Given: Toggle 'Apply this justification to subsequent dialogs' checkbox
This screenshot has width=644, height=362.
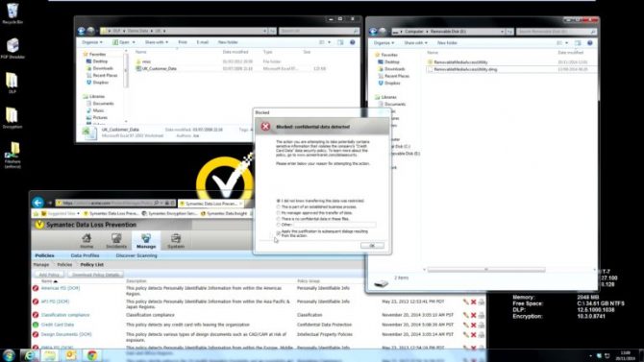Looking at the screenshot, I should point(279,233).
